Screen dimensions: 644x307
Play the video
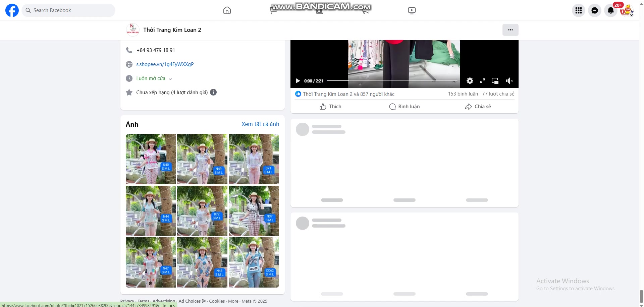[x=298, y=81]
